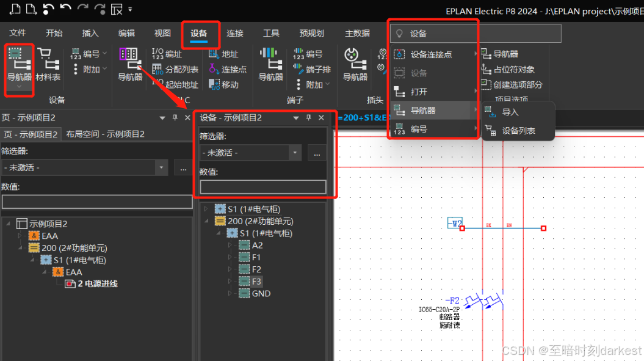The width and height of the screenshot is (644, 361).
Task: Switch to the 连接 ribbon tab
Action: click(235, 33)
